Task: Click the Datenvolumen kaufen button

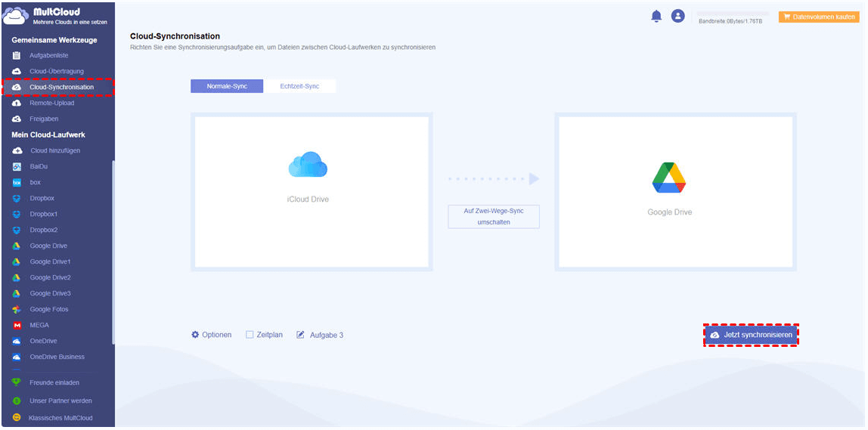Action: [x=819, y=17]
